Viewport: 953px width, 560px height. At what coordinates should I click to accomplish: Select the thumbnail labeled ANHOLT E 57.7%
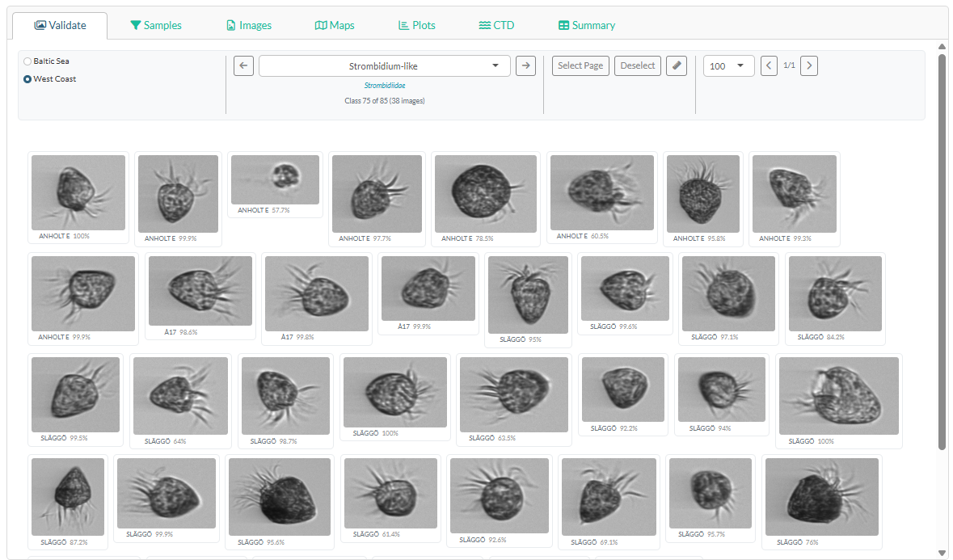coord(275,179)
